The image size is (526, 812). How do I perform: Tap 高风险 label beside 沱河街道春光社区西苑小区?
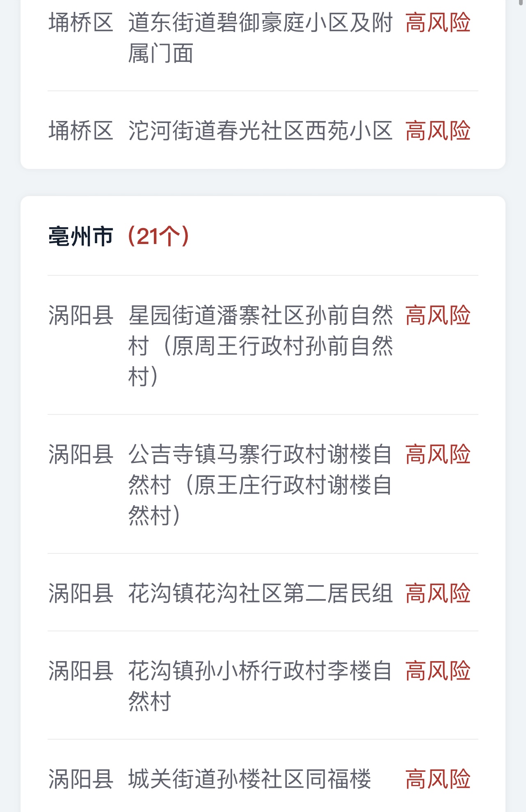(x=438, y=130)
